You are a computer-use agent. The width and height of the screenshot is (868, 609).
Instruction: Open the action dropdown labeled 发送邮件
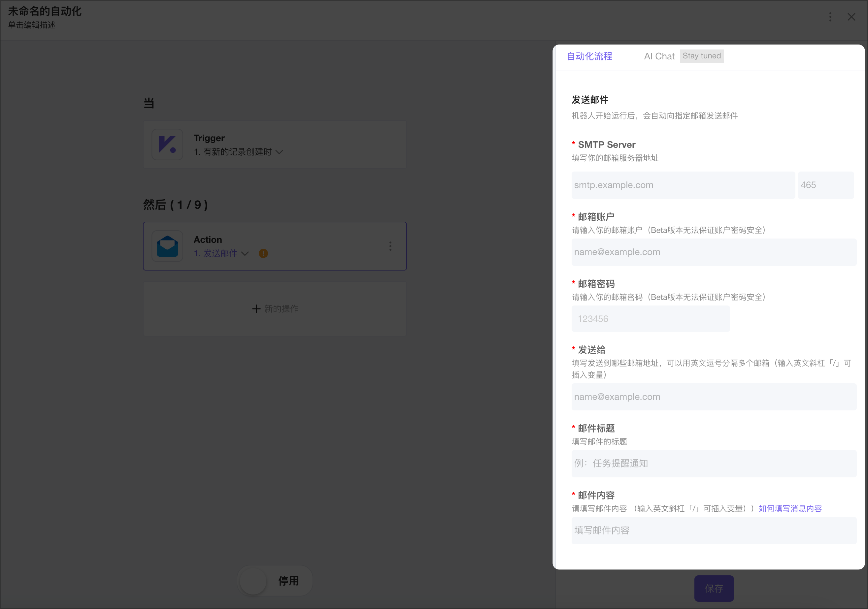[245, 253]
